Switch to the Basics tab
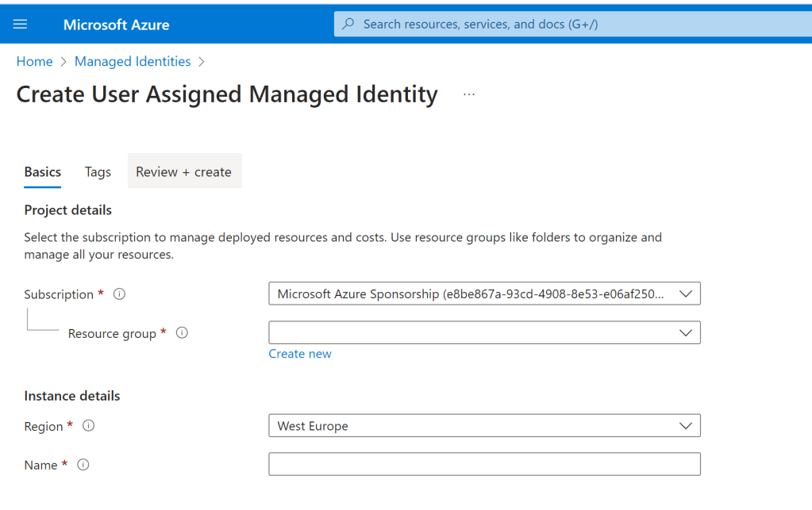Screen dimensions: 812x510 pos(42,172)
